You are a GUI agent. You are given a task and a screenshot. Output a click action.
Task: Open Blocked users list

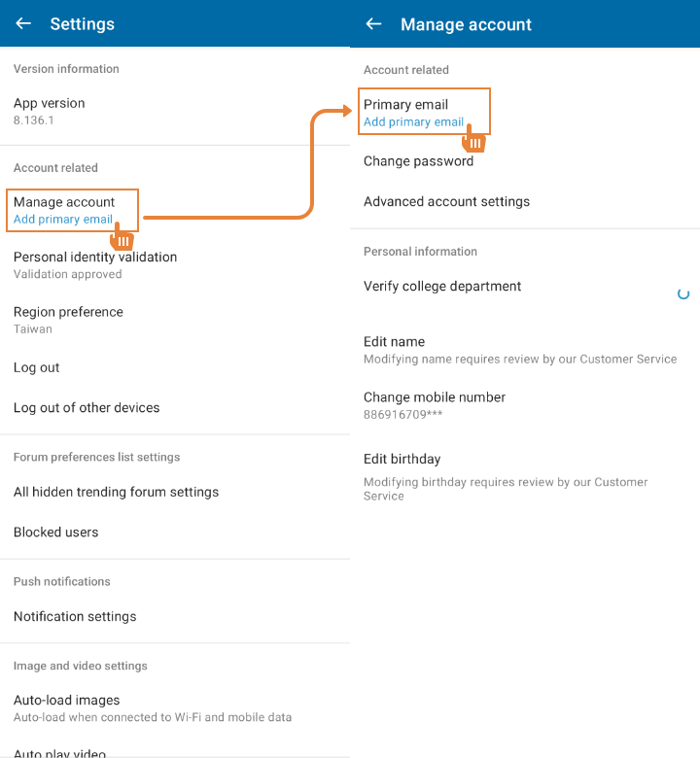coord(175,532)
